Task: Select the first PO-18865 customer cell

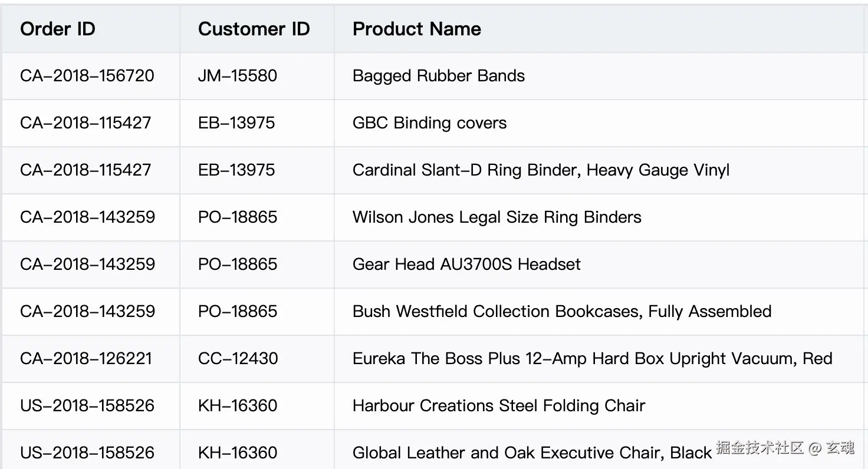Action: [238, 217]
